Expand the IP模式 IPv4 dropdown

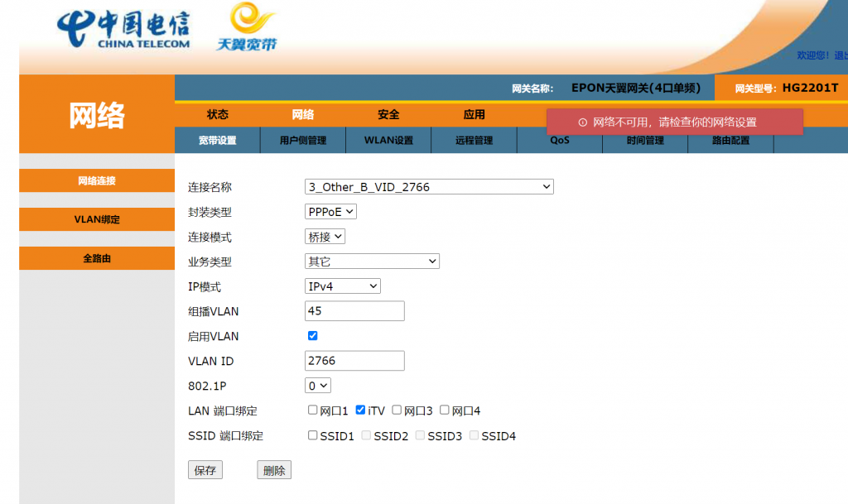[342, 286]
